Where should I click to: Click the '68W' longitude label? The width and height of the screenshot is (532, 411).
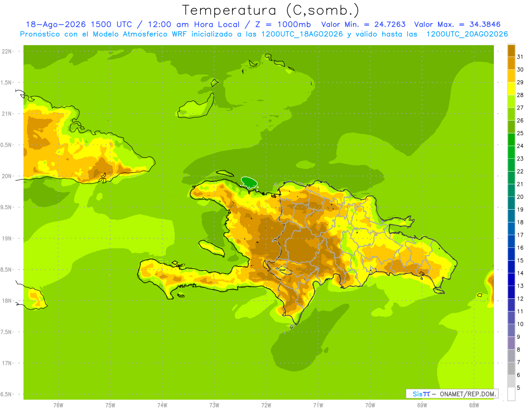(474, 405)
